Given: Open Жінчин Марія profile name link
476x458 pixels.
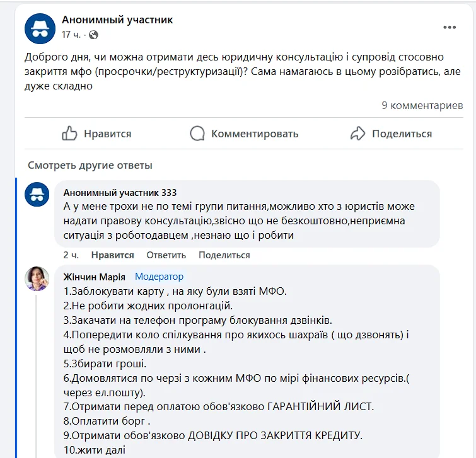Looking at the screenshot, I should point(95,277).
